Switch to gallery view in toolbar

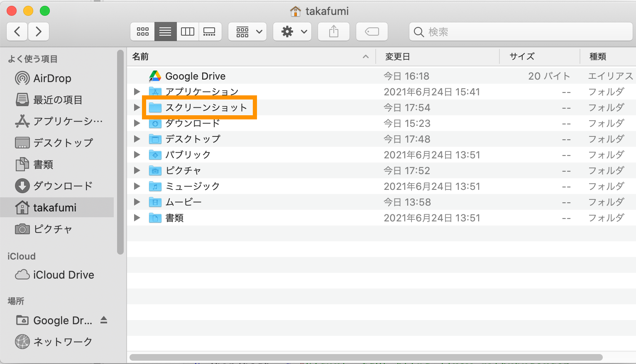point(210,32)
